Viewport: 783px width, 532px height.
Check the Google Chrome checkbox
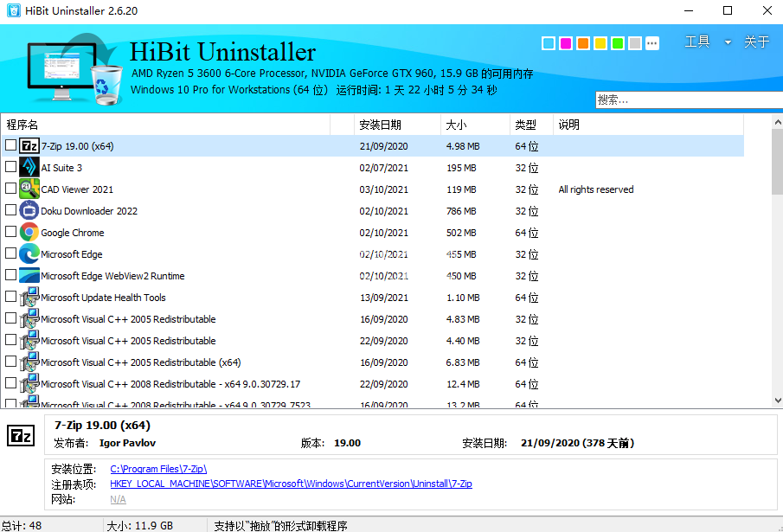click(10, 232)
